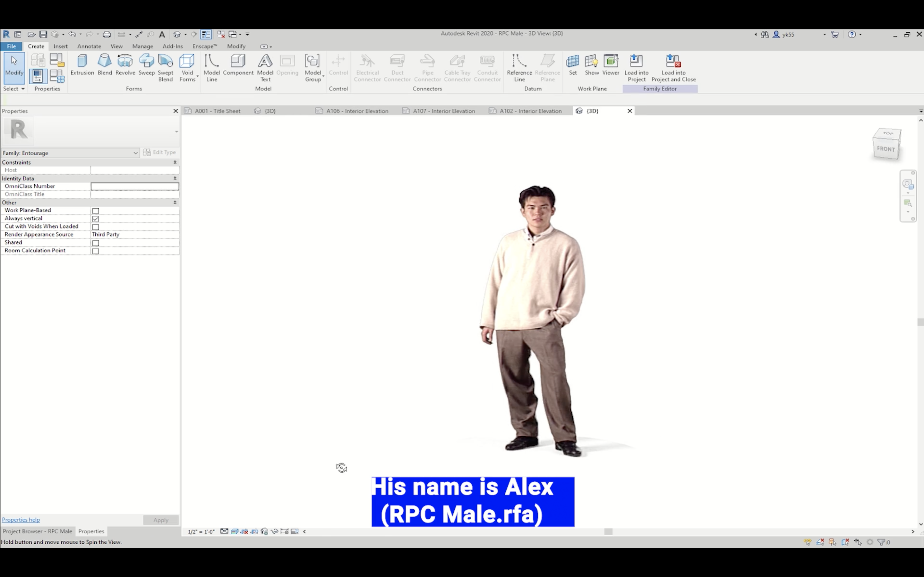Click the Save icon in quick access toolbar
This screenshot has height=577, width=924.
(43, 34)
